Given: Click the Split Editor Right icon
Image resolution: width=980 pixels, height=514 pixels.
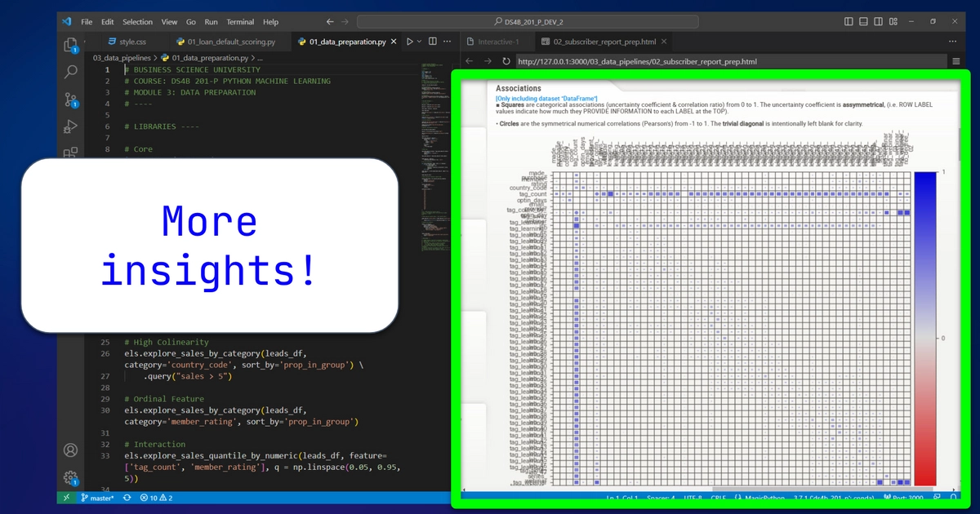Looking at the screenshot, I should 433,41.
